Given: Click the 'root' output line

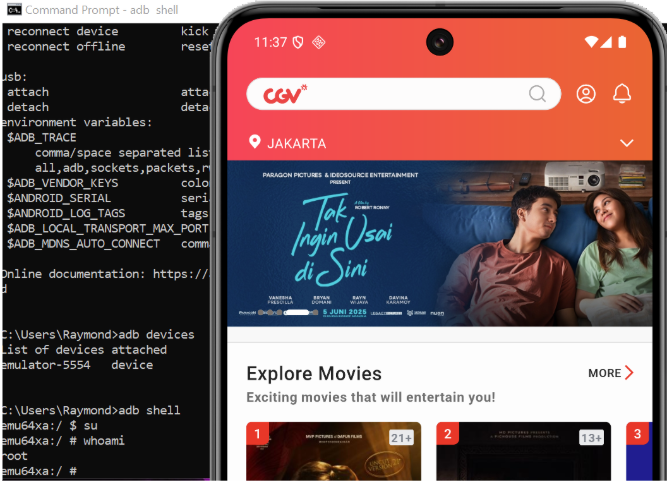Looking at the screenshot, I should pos(15,456).
